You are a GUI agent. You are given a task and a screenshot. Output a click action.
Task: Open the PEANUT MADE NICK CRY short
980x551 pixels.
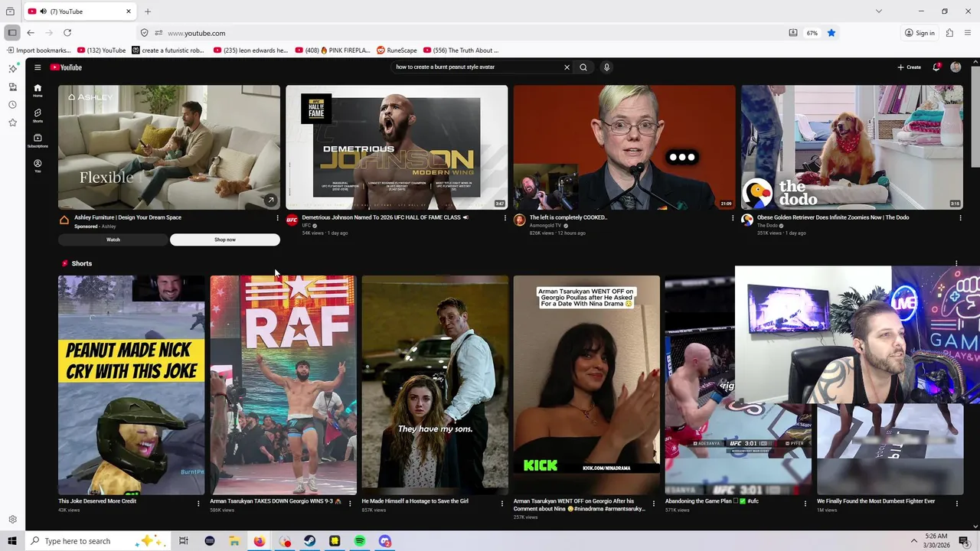pyautogui.click(x=132, y=385)
